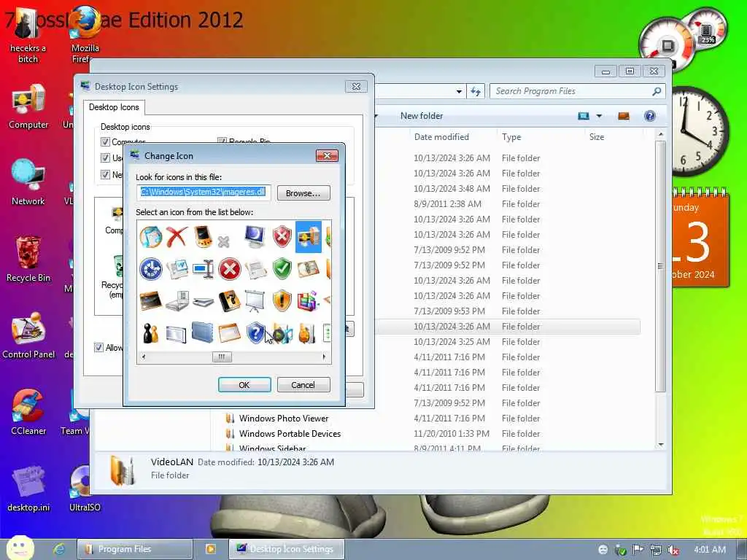Select the orange-titled window calendar icon
747x560 pixels.
tap(230, 332)
